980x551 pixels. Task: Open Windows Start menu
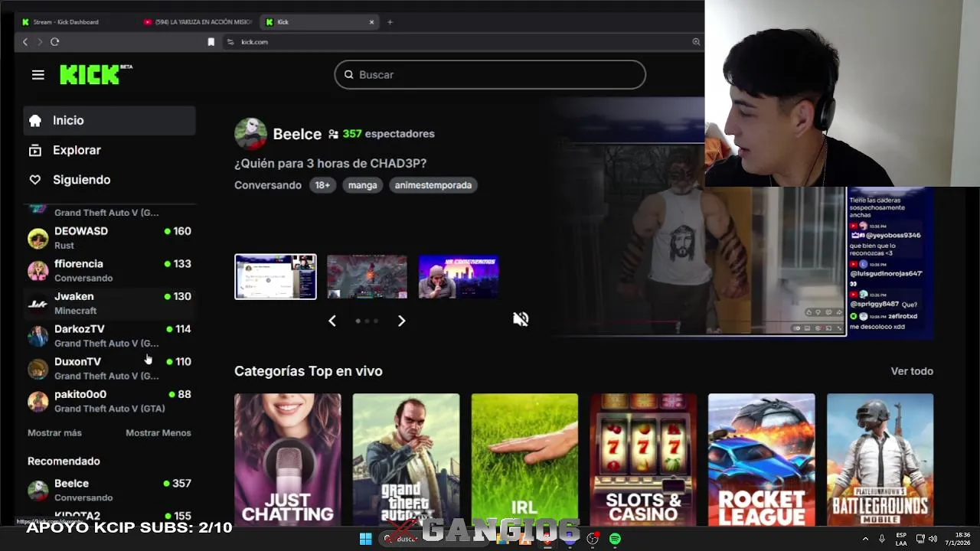[366, 539]
